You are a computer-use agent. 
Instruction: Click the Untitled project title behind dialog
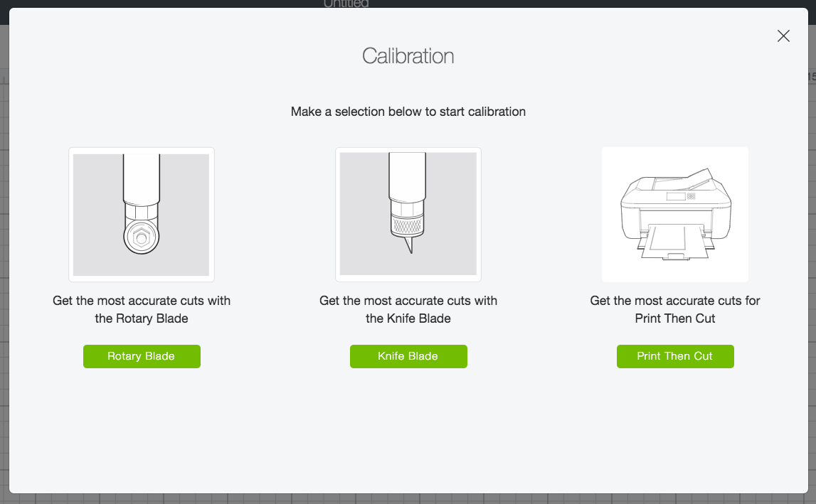tap(346, 4)
